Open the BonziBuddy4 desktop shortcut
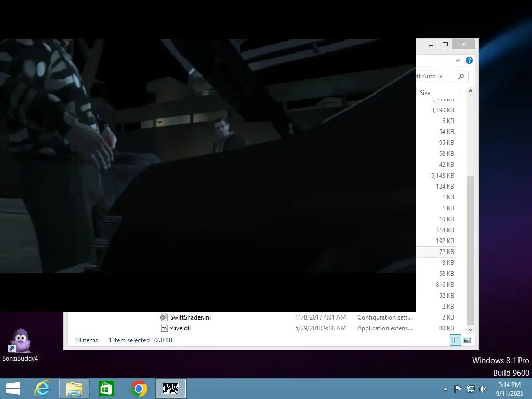The image size is (532, 399). (20, 345)
